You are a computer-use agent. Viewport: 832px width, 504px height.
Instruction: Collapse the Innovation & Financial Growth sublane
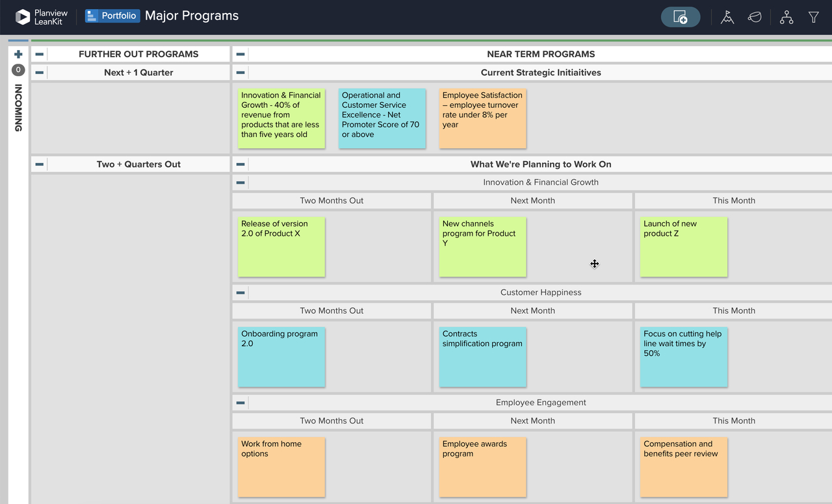coord(240,183)
